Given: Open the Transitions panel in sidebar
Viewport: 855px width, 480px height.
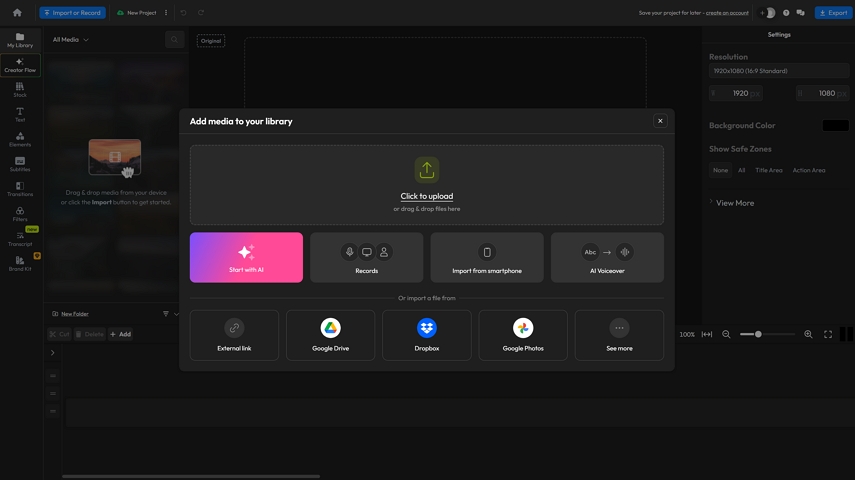Looking at the screenshot, I should [20, 189].
